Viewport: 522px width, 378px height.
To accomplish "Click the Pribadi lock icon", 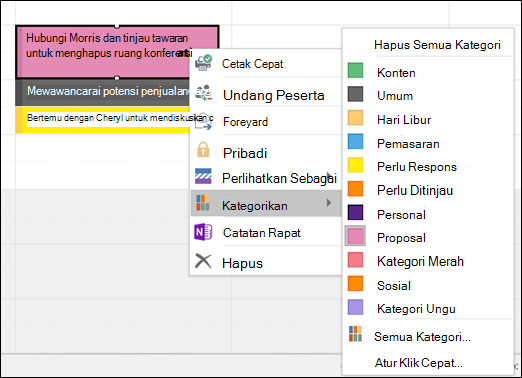I will (x=203, y=150).
